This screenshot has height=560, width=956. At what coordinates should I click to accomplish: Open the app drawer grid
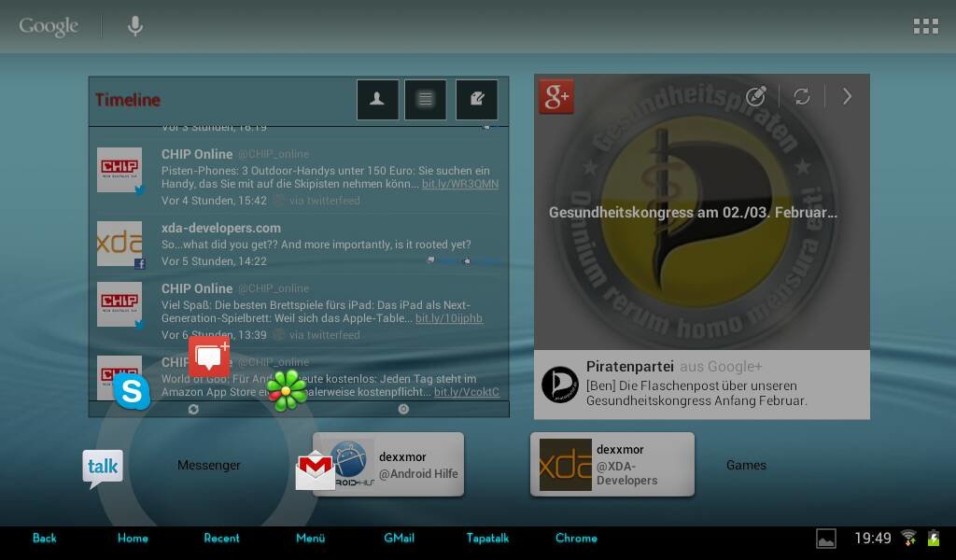pyautogui.click(x=925, y=26)
